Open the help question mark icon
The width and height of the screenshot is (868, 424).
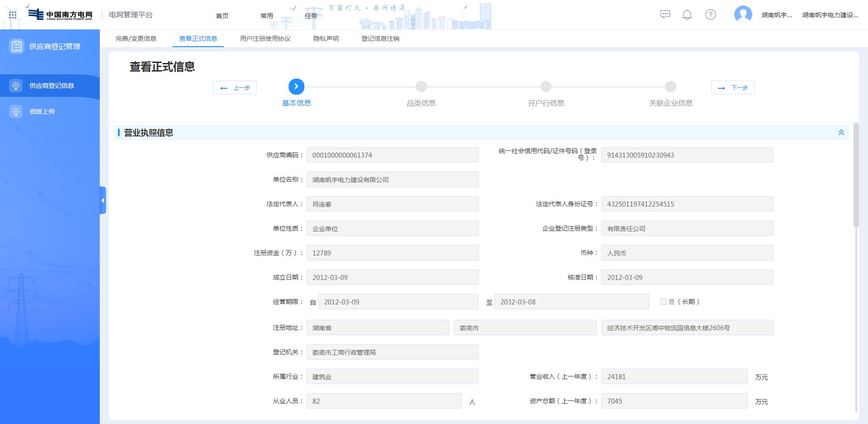click(710, 14)
